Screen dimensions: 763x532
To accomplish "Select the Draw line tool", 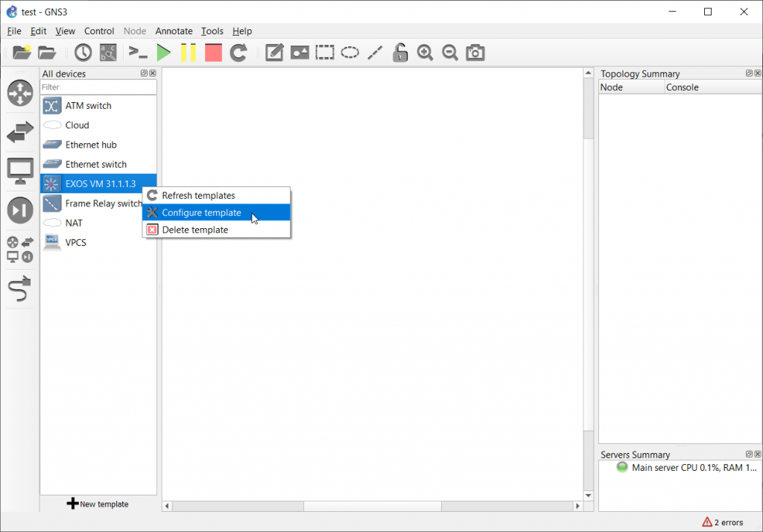I will pyautogui.click(x=375, y=52).
